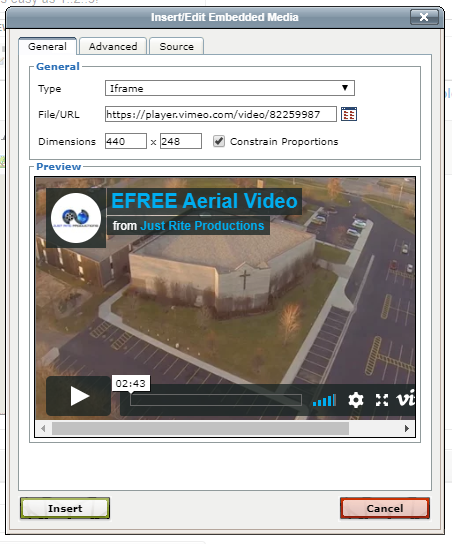Adjust the video volume bars

point(324,400)
